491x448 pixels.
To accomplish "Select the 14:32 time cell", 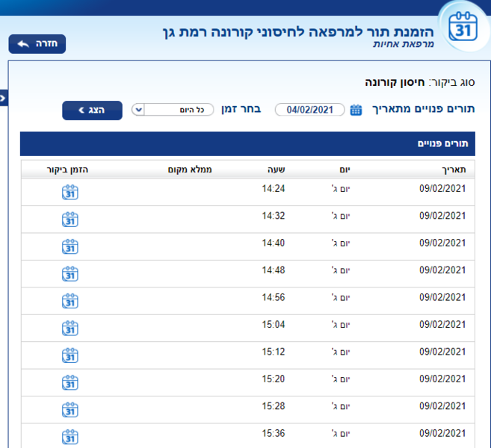I will [x=274, y=216].
